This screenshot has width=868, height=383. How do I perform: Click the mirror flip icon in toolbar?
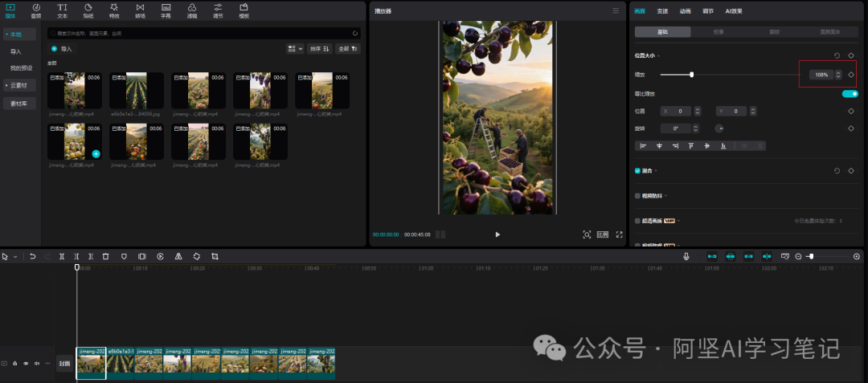178,256
